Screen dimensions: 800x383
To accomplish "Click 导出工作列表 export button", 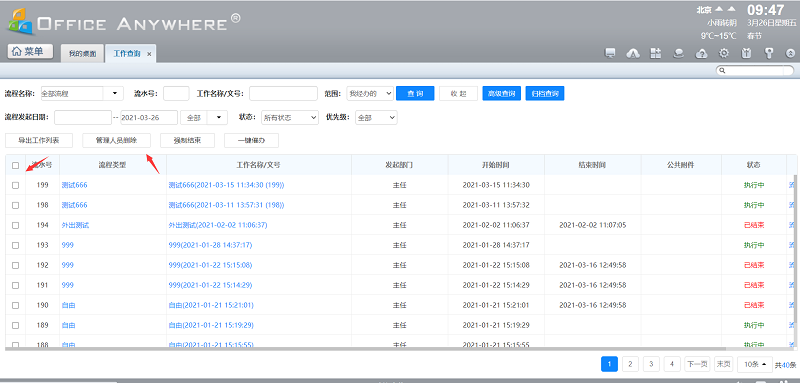I will coord(39,140).
